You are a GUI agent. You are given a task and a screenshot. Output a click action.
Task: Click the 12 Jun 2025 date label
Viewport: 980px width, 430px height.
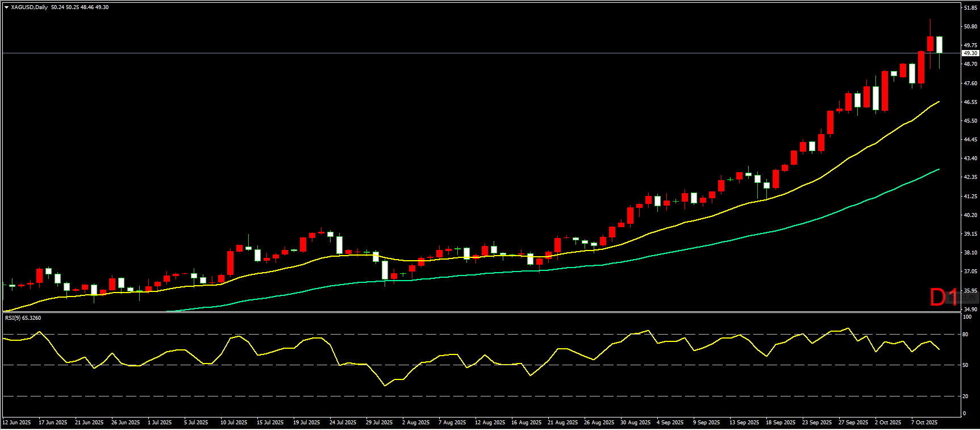tap(17, 423)
